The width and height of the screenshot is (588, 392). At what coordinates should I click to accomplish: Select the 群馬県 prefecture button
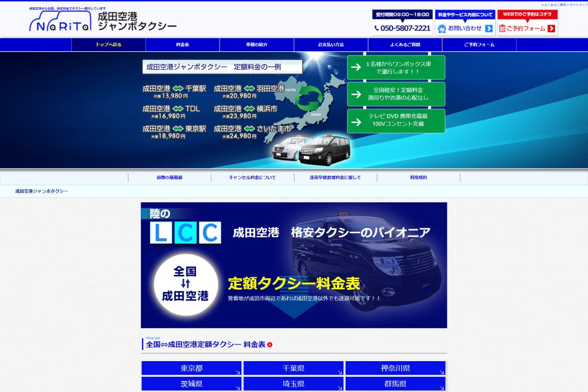click(395, 384)
